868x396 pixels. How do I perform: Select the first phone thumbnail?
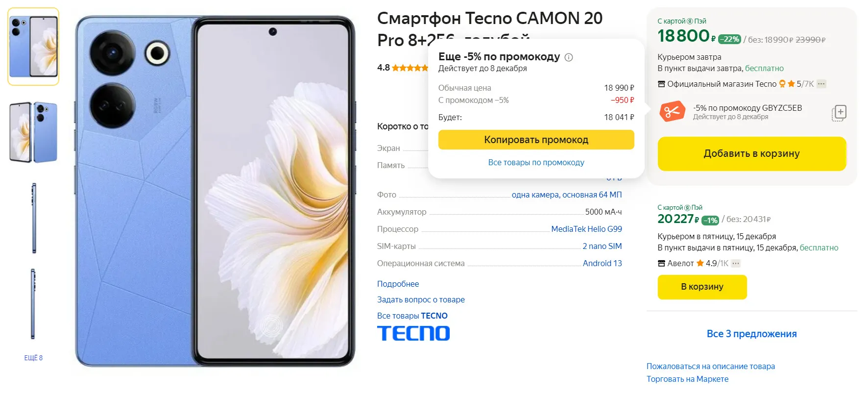point(33,47)
